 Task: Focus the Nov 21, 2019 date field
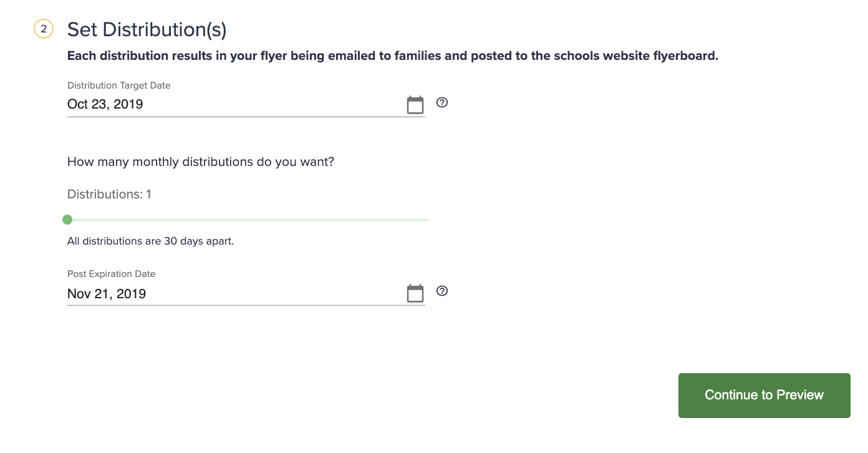236,293
